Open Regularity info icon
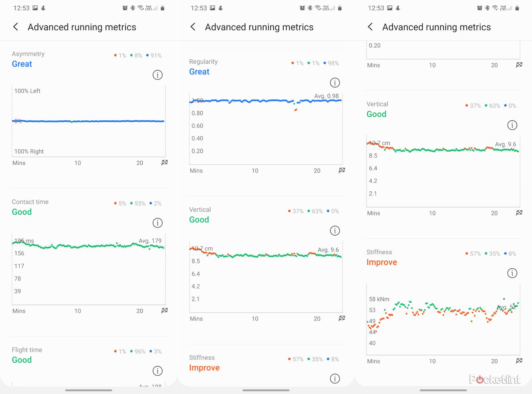 pyautogui.click(x=335, y=82)
